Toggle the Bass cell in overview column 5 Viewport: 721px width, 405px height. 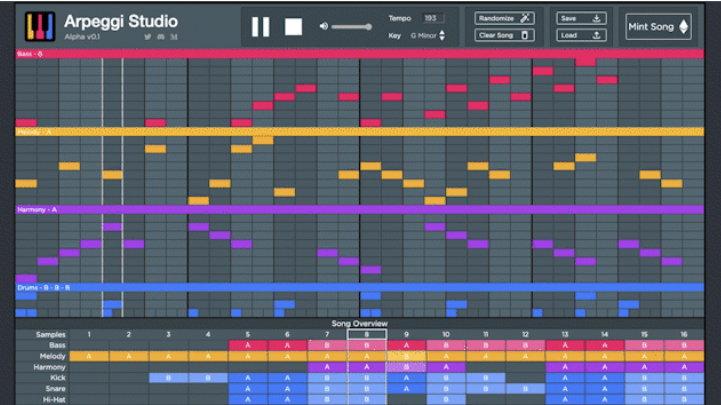(248, 345)
